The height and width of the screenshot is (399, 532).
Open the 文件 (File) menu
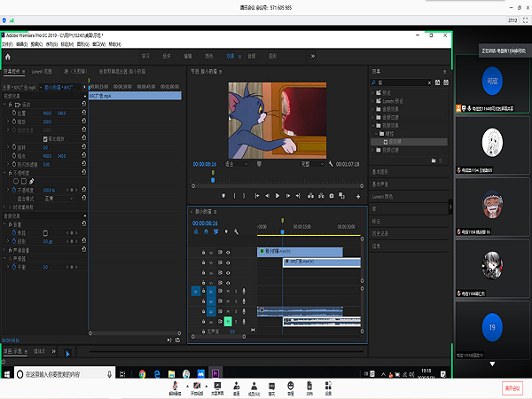tap(8, 43)
